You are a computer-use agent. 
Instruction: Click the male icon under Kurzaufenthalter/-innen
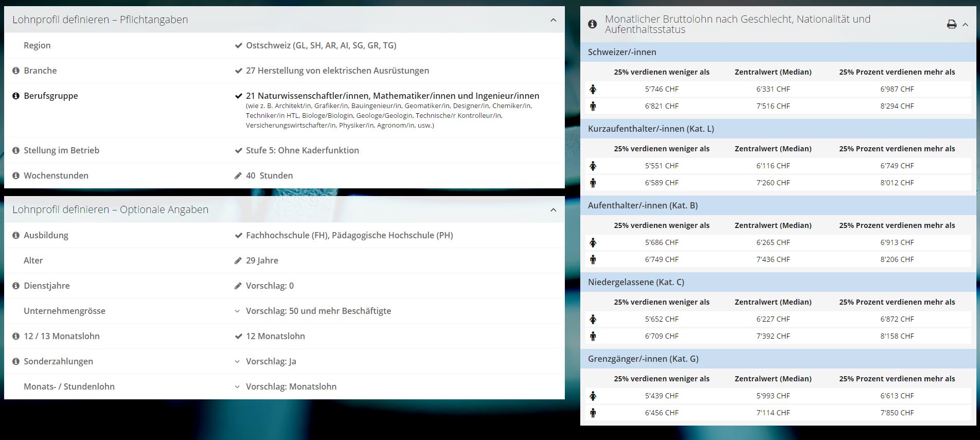pyautogui.click(x=593, y=183)
